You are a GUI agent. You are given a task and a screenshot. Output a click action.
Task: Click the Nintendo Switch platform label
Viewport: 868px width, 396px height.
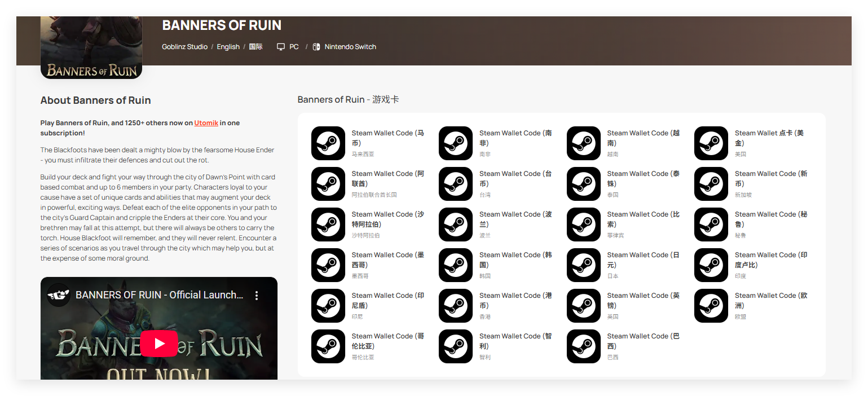tap(350, 47)
